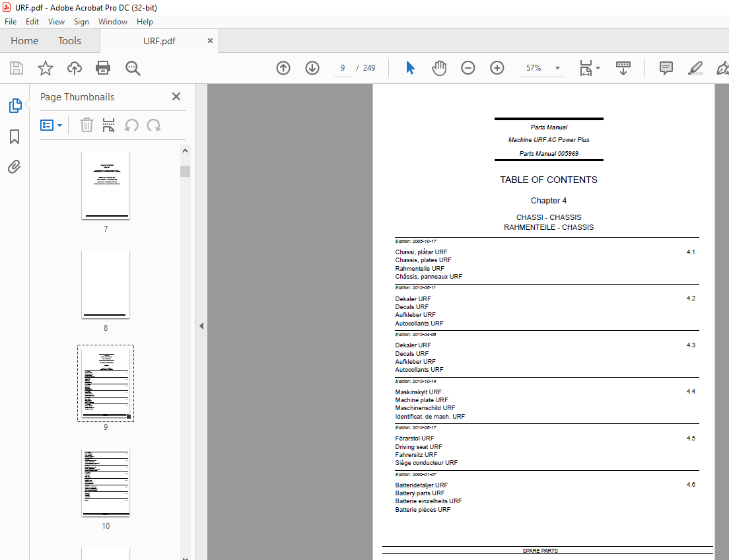Open the Highlight text tool
The height and width of the screenshot is (560, 729).
pyautogui.click(x=695, y=68)
